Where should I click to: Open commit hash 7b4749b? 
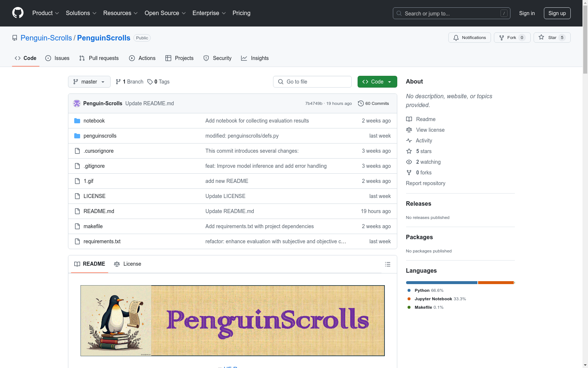[x=314, y=103]
